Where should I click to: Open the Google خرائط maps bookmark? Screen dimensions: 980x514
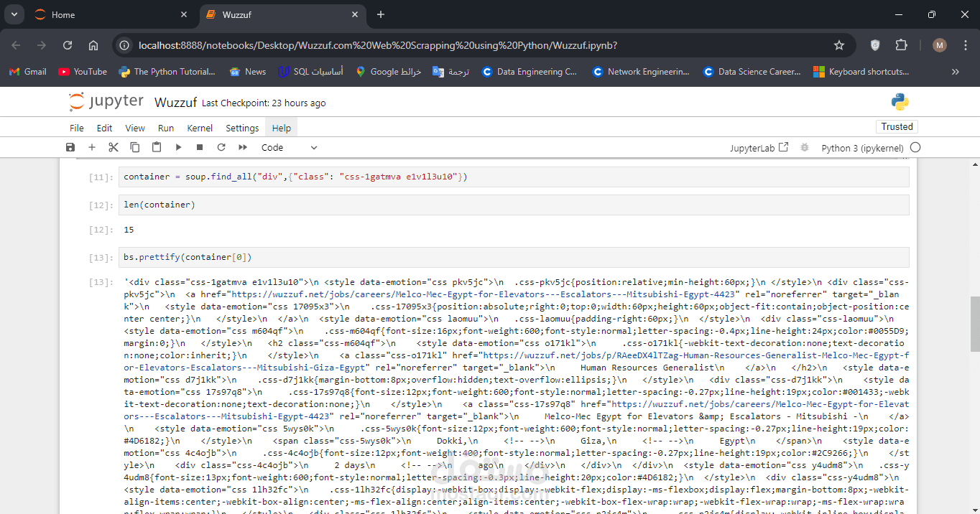(x=388, y=72)
